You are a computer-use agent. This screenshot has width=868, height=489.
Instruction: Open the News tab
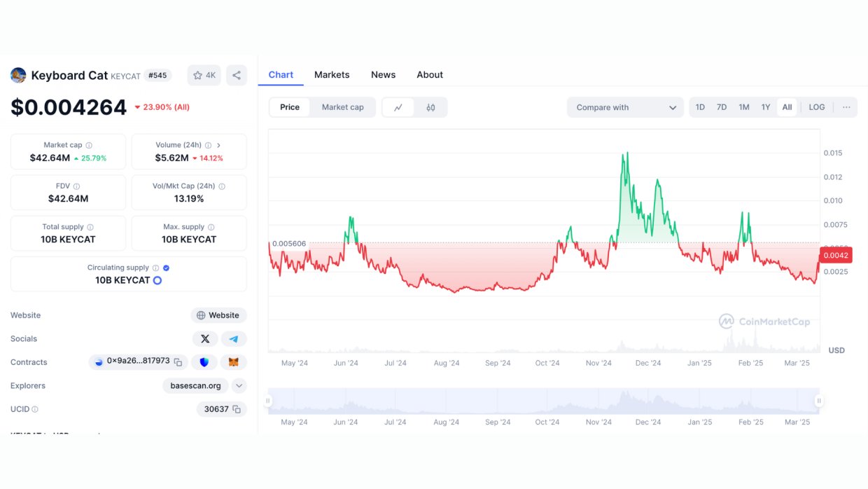click(x=383, y=75)
